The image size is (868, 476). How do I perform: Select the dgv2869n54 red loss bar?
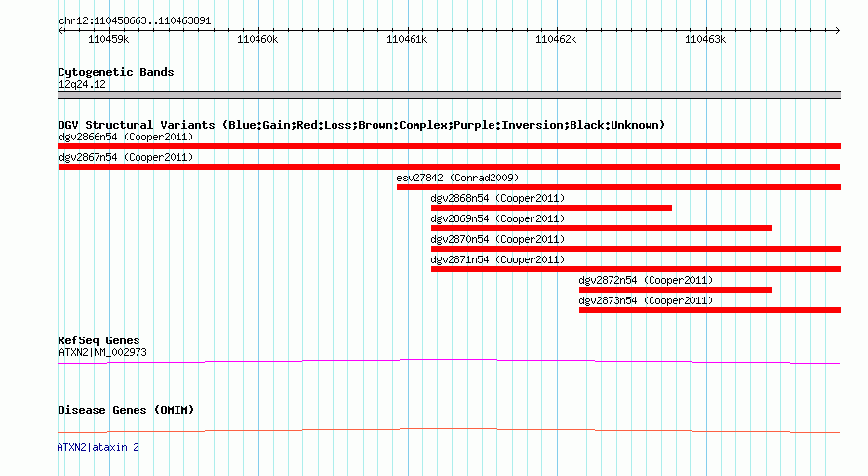point(602,228)
